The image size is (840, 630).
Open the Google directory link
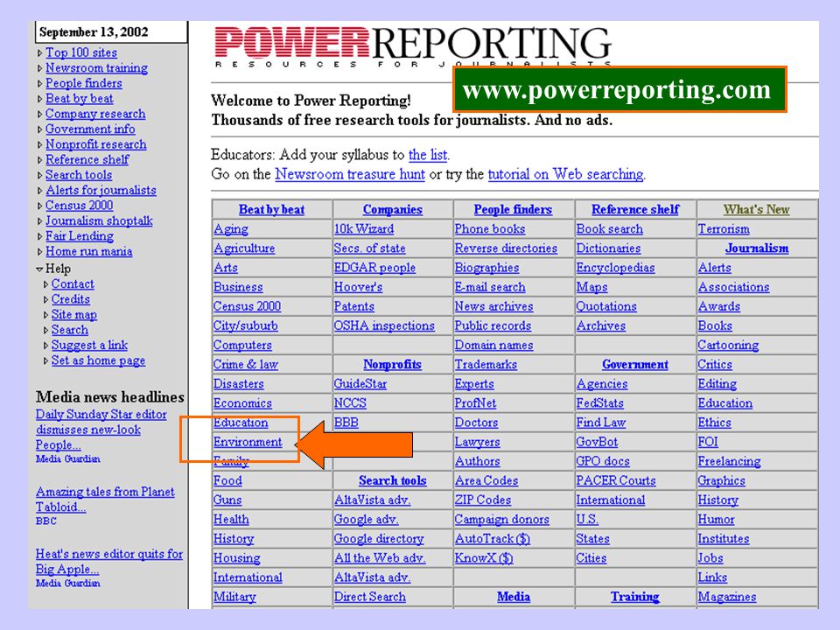tap(379, 539)
